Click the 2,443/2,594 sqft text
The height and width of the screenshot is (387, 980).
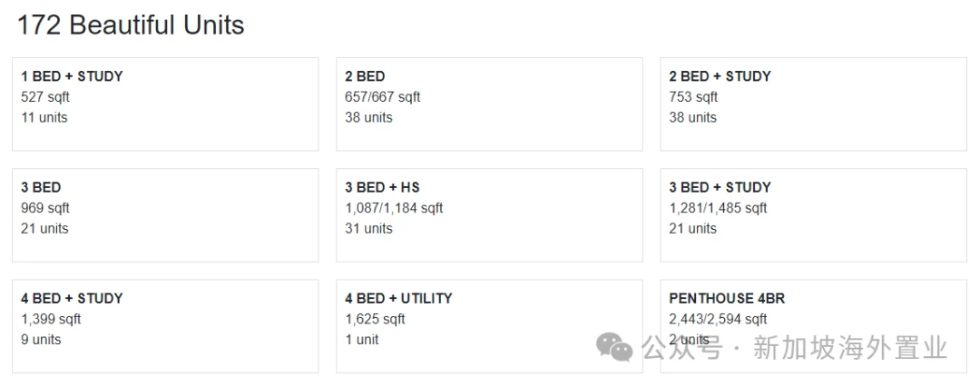coord(718,320)
